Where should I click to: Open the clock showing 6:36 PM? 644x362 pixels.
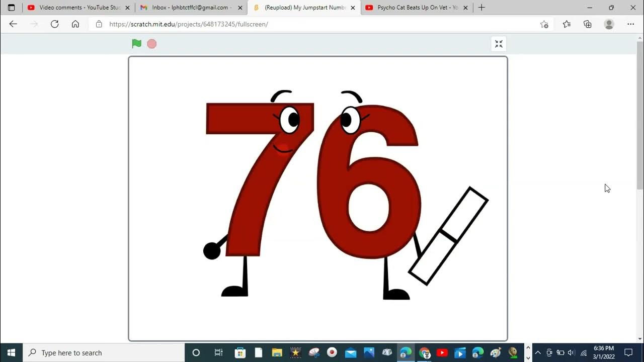coord(604,352)
